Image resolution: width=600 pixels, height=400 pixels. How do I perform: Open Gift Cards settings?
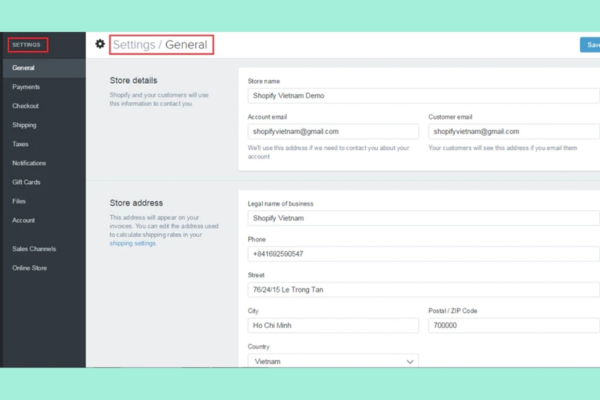coord(26,182)
